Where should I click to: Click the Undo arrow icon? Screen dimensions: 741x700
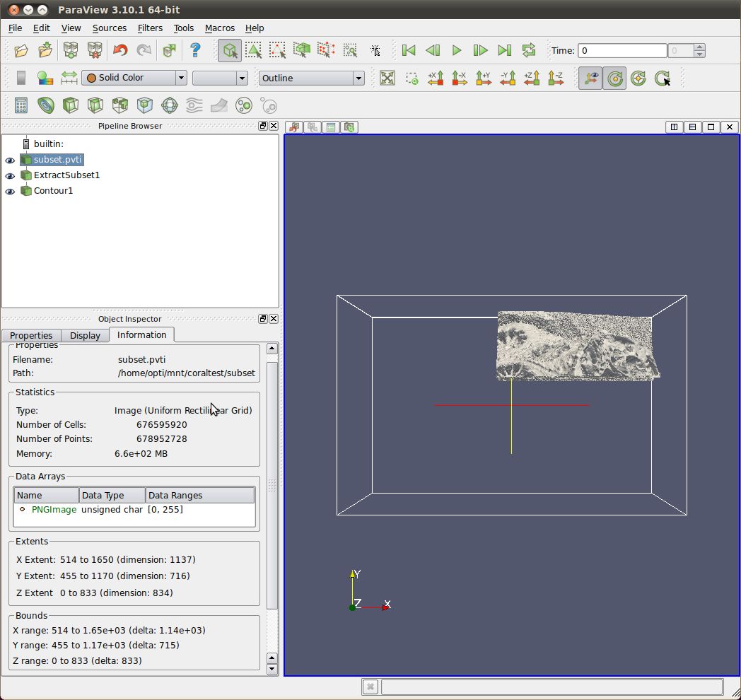120,50
